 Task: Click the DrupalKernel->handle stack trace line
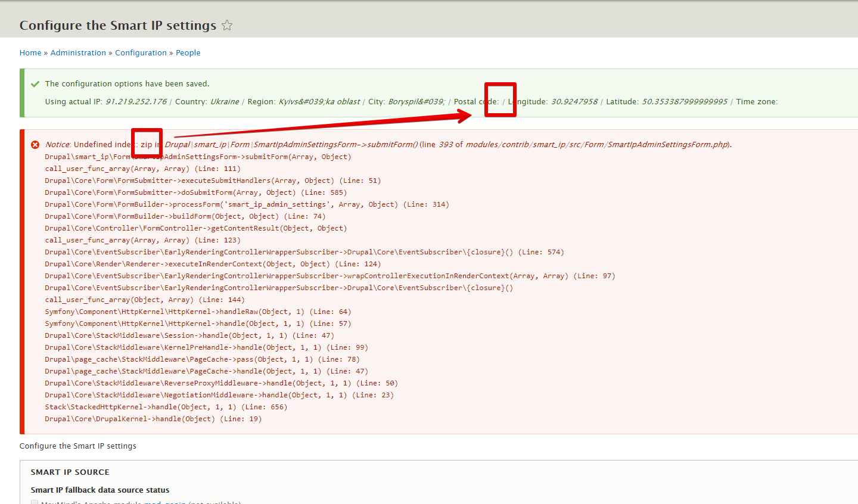pos(153,419)
